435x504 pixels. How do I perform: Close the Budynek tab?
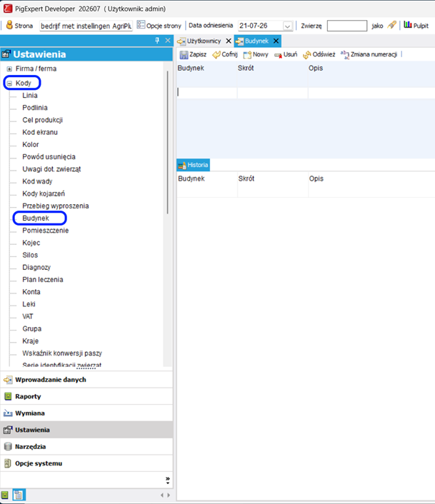click(x=276, y=41)
